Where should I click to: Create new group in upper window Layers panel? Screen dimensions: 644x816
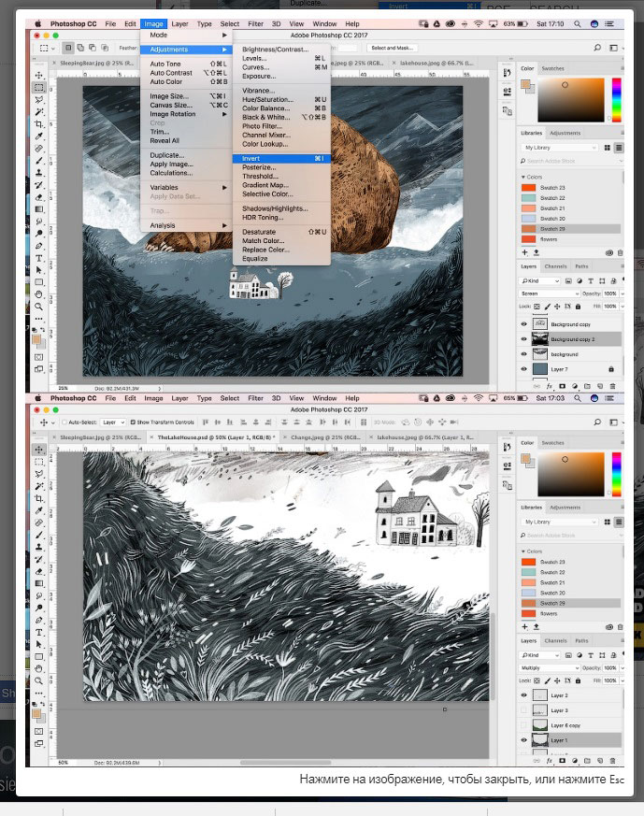(x=587, y=387)
